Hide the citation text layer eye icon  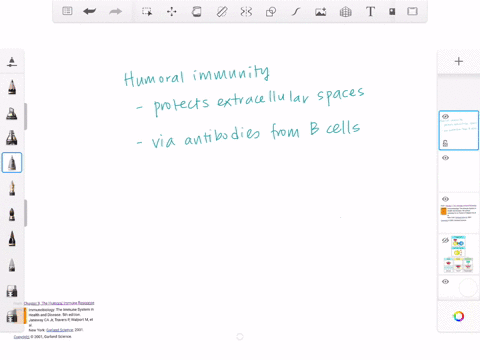tap(445, 199)
